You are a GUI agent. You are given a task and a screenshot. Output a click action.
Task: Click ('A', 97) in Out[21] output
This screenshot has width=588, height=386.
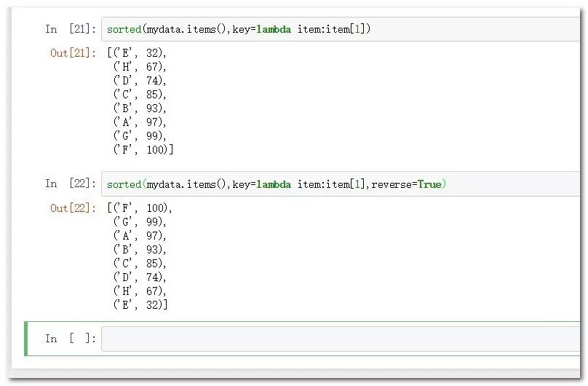click(140, 122)
